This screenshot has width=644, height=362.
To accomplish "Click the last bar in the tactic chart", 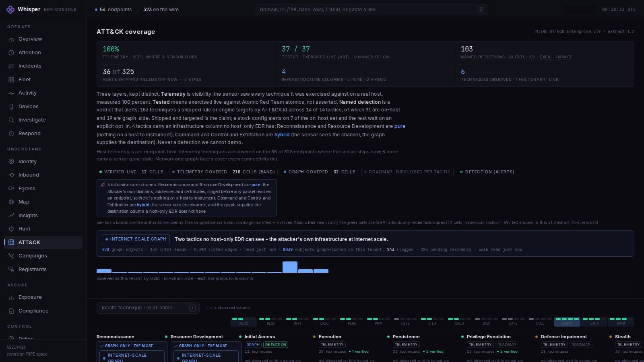I will coord(321,271).
